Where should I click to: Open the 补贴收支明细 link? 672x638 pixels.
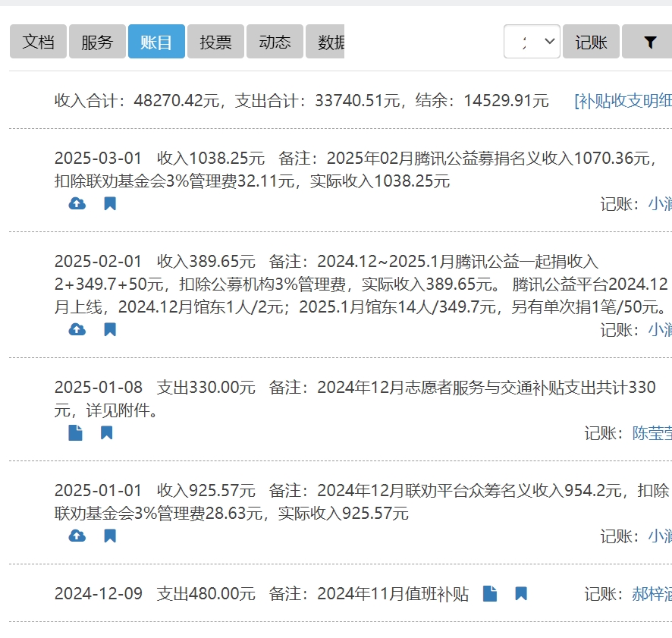click(x=623, y=100)
